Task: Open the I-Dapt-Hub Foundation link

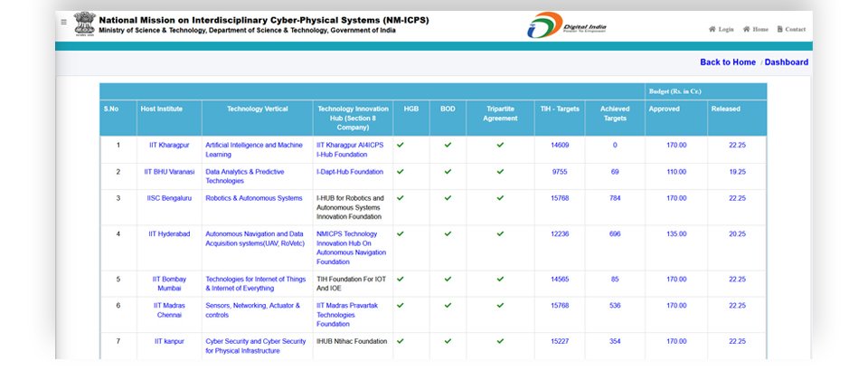Action: tap(350, 172)
